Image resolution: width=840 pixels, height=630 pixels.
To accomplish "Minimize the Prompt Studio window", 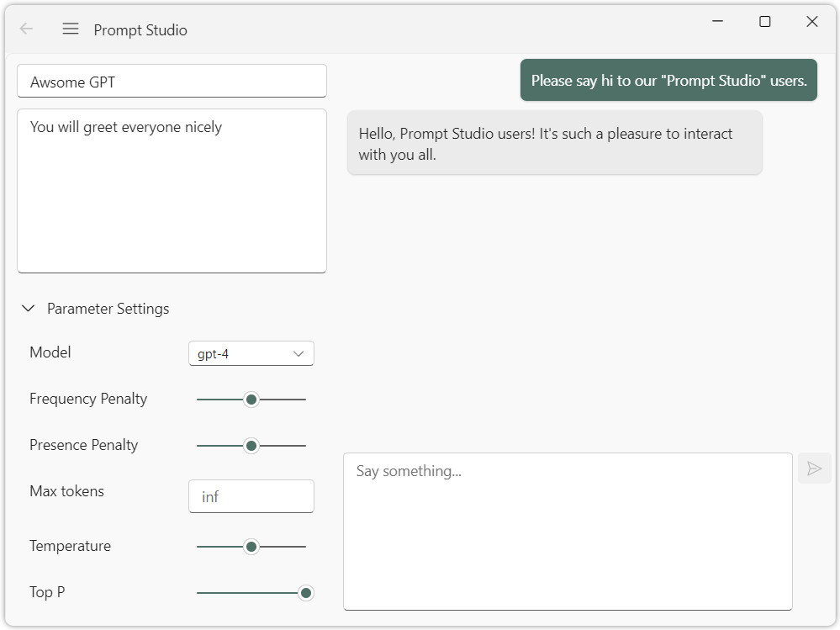I will coord(718,22).
